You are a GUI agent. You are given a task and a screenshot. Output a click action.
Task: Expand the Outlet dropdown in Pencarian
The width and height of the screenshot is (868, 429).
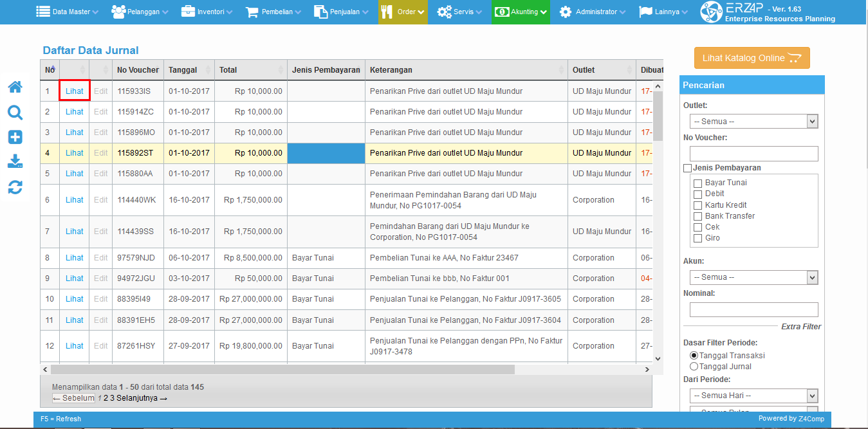(753, 122)
